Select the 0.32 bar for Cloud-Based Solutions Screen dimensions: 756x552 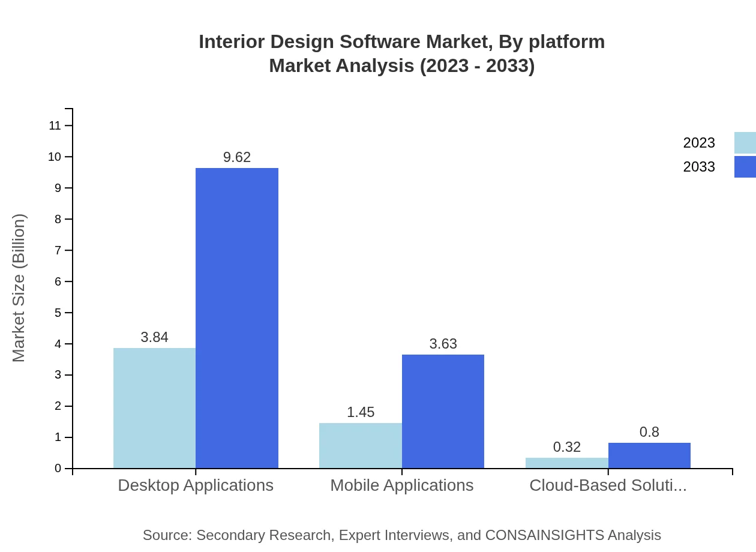566,462
